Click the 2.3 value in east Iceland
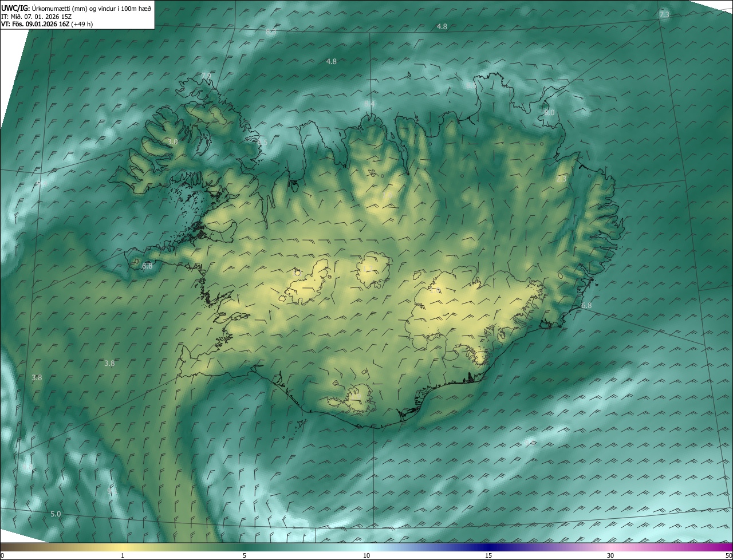The image size is (733, 560). 561,179
